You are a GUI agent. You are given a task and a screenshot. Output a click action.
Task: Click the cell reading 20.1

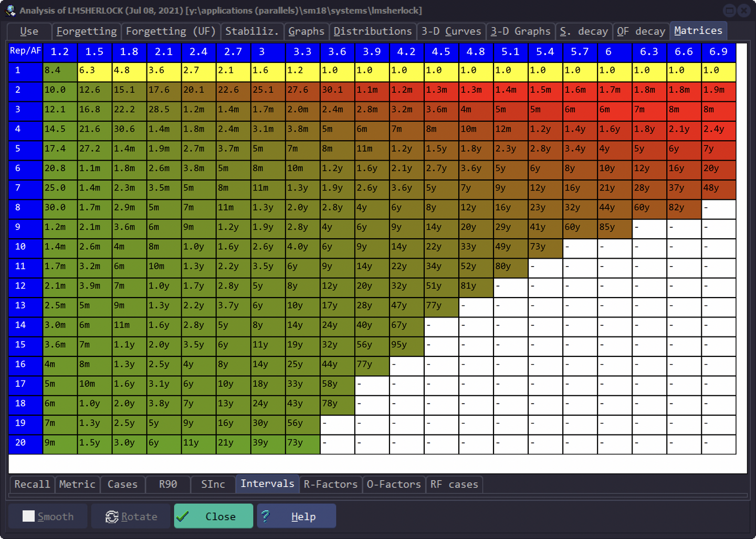point(198,91)
